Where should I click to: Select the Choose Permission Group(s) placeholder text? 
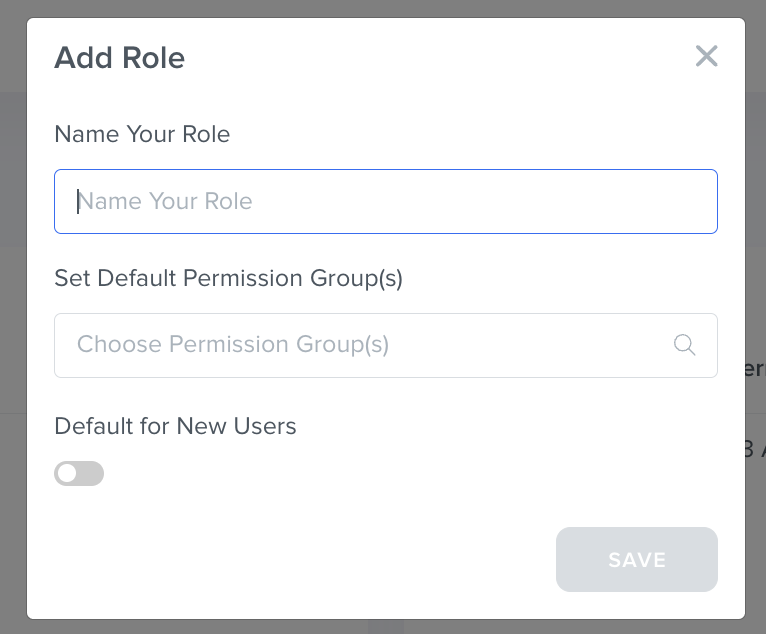click(x=233, y=345)
